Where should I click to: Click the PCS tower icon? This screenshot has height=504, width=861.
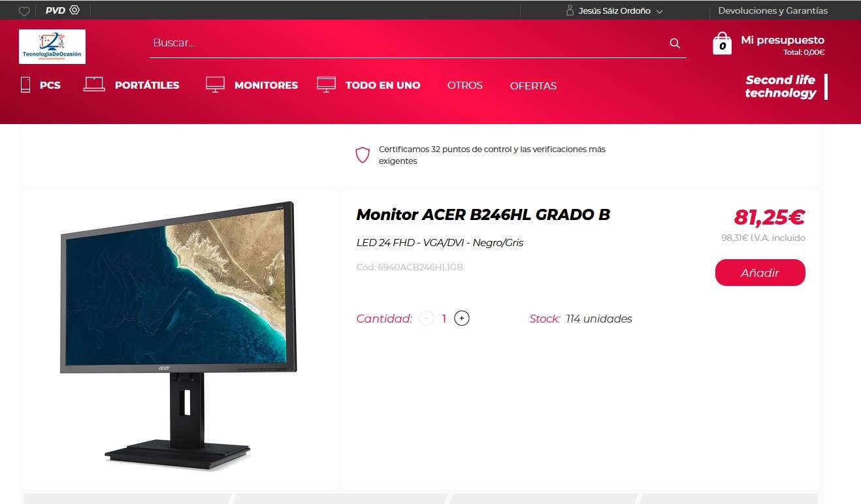(25, 85)
